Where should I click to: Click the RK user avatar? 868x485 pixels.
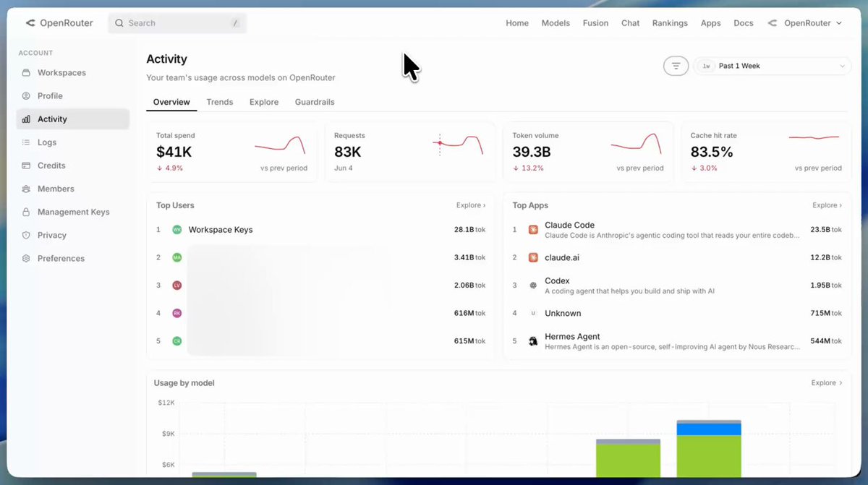tap(176, 313)
